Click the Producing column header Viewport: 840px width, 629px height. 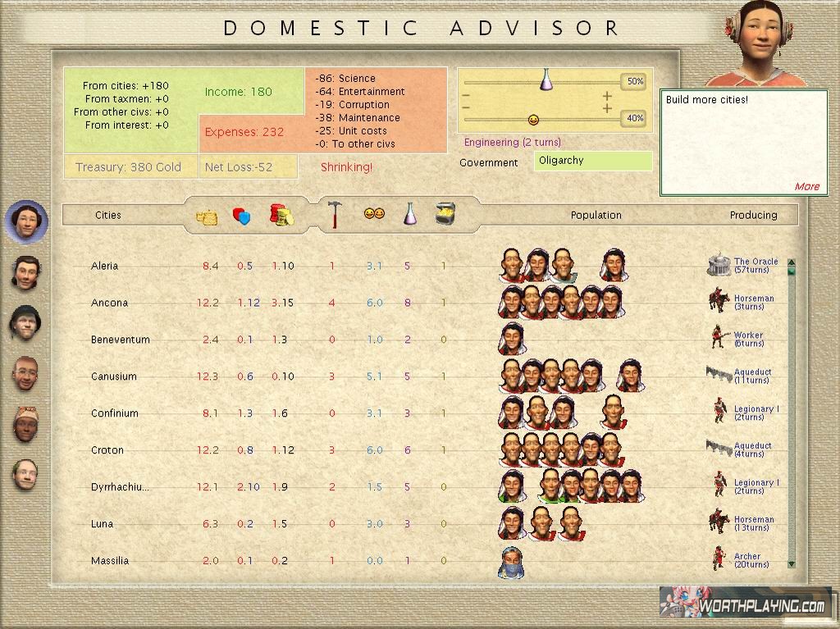753,216
